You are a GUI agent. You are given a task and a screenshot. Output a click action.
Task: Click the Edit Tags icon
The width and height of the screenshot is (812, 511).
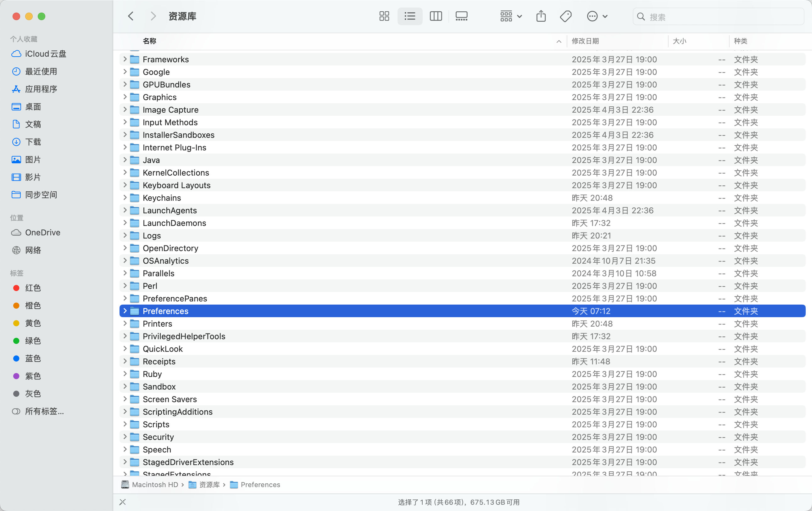565,16
